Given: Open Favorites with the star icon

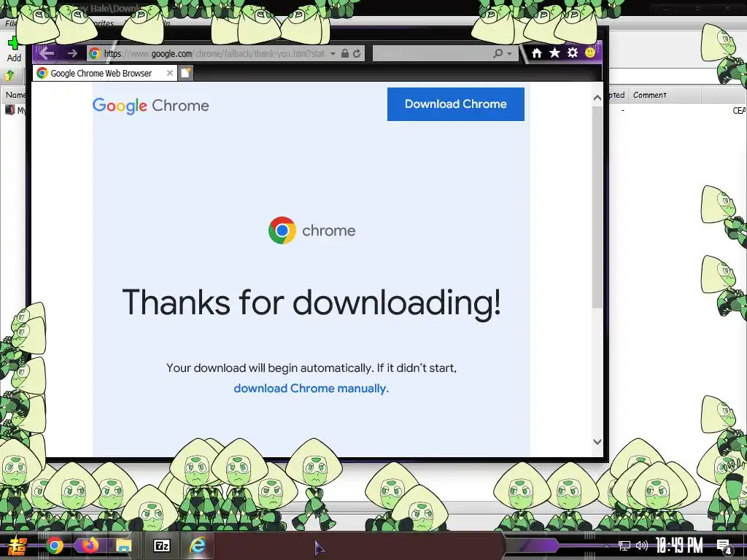Looking at the screenshot, I should (x=554, y=52).
